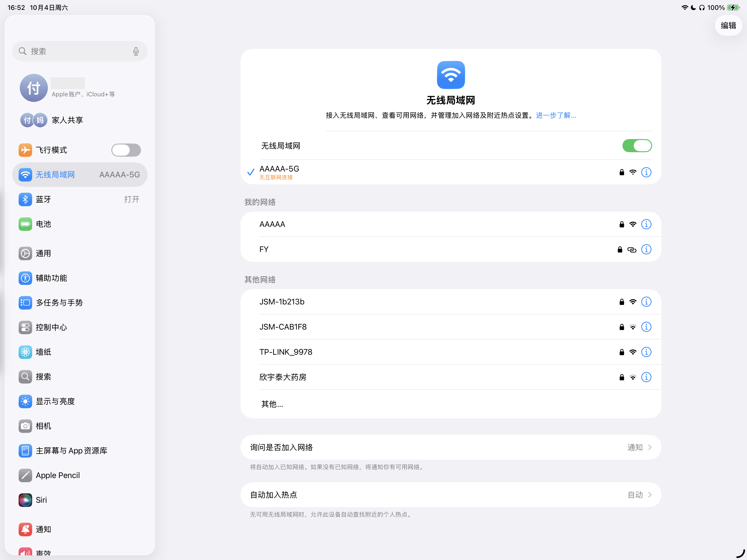Open info icon for JSM-CAB1F8 network
The image size is (747, 560).
point(646,327)
